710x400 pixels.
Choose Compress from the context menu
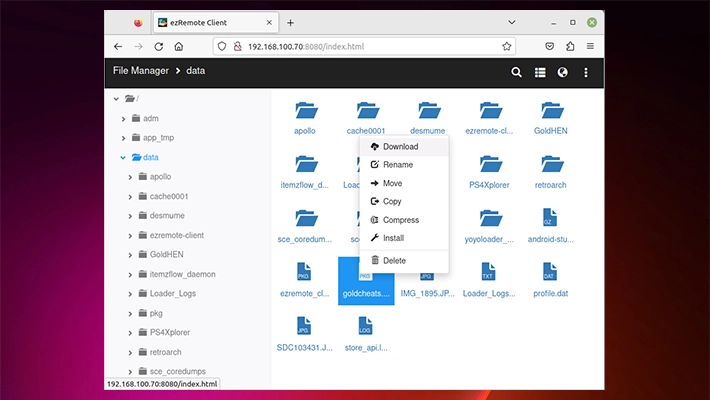pos(404,220)
